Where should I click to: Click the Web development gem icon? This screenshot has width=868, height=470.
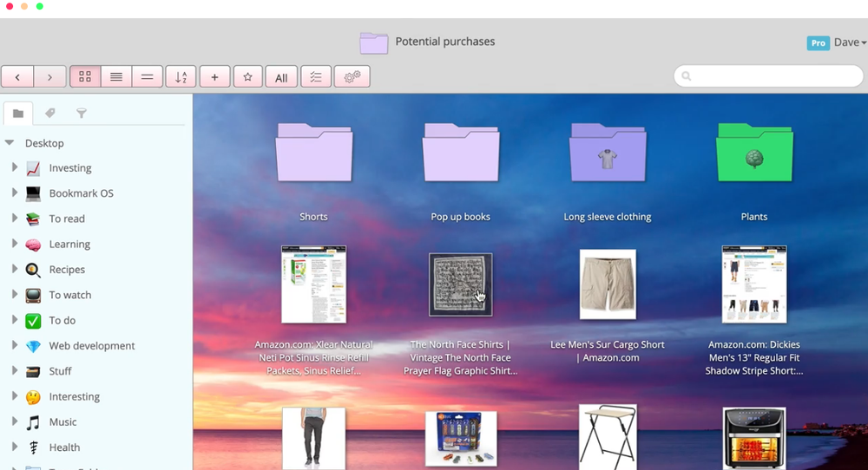point(33,346)
